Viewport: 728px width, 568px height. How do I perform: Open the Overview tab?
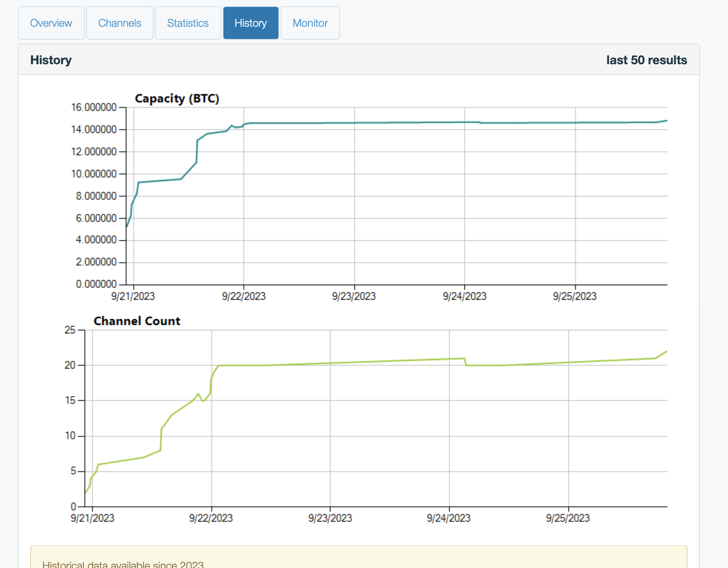(x=51, y=23)
